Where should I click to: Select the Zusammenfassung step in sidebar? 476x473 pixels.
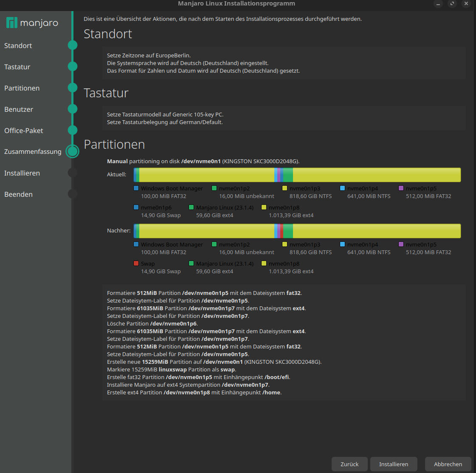point(33,152)
